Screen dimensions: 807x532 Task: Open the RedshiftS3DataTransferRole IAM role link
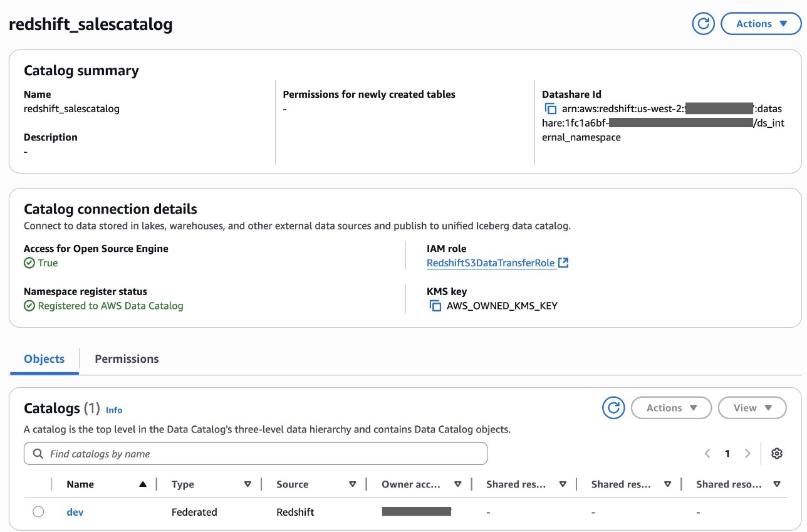point(491,263)
